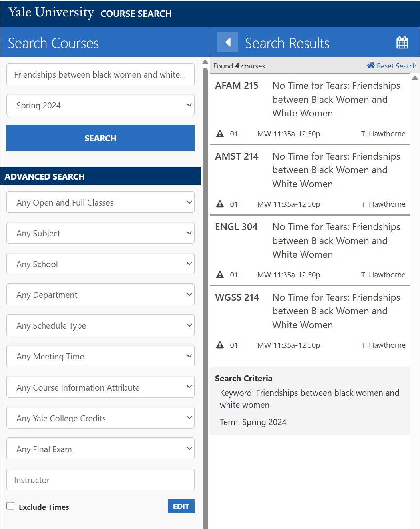The width and height of the screenshot is (420, 529).
Task: Click the warning icon on WGSS 214
Action: 220,345
